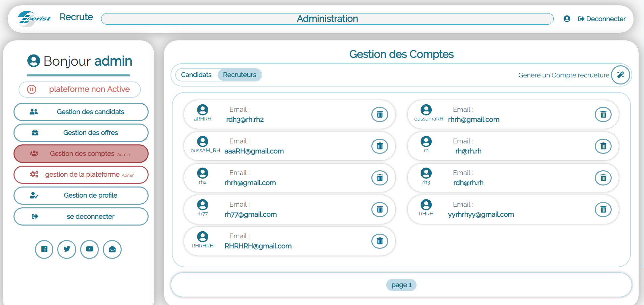
Task: Open the YouTube social icon
Action: tap(89, 249)
